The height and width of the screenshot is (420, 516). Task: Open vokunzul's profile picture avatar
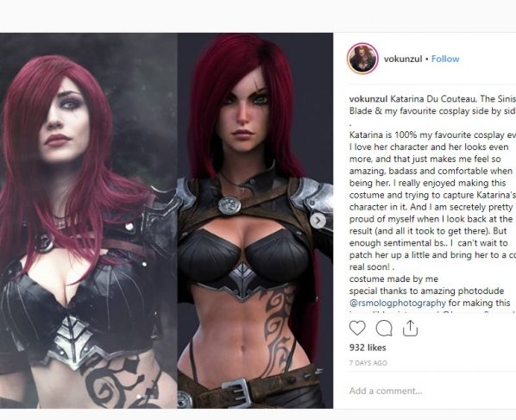pyautogui.click(x=362, y=59)
